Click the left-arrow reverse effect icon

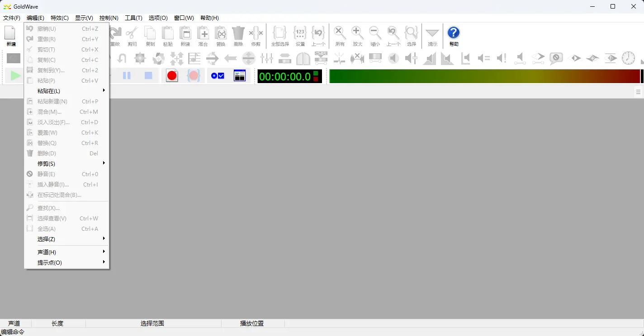[231, 58]
